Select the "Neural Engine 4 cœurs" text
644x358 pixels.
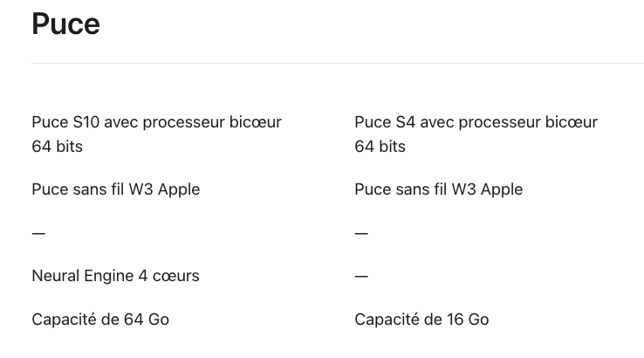115,276
